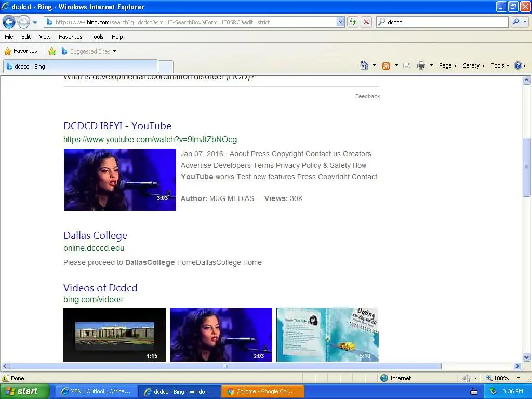Expand the address bar URL history dropdown
Viewport: 532px width, 399px height.
click(340, 22)
